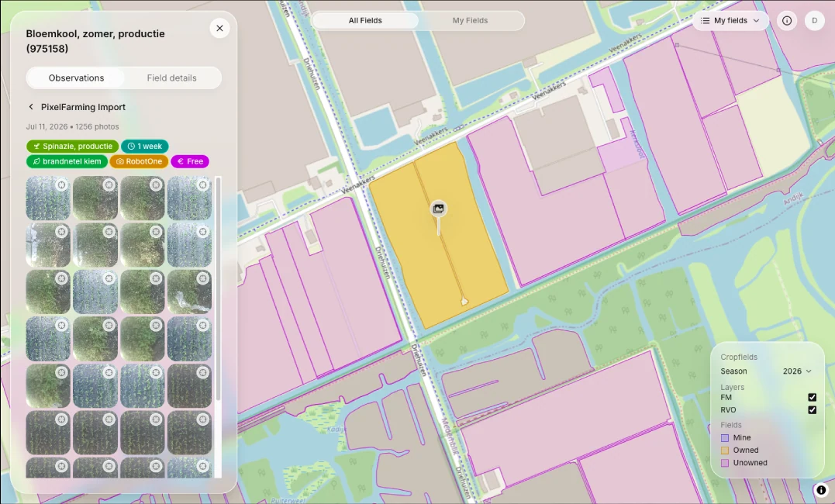Screen dimensions: 835x504
Task: Click the 'Jul 11, 2026 • 1256 photos' text
Action: tap(72, 127)
